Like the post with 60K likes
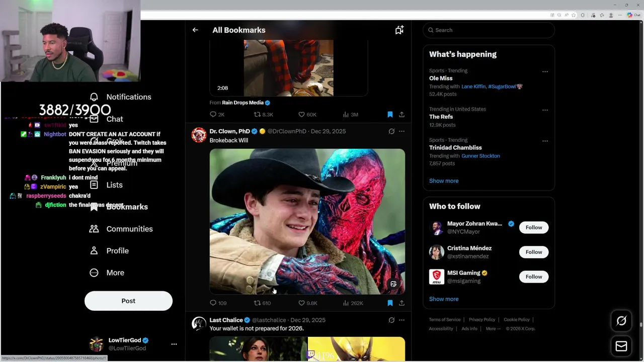Image resolution: width=644 pixels, height=362 pixels. [307, 115]
